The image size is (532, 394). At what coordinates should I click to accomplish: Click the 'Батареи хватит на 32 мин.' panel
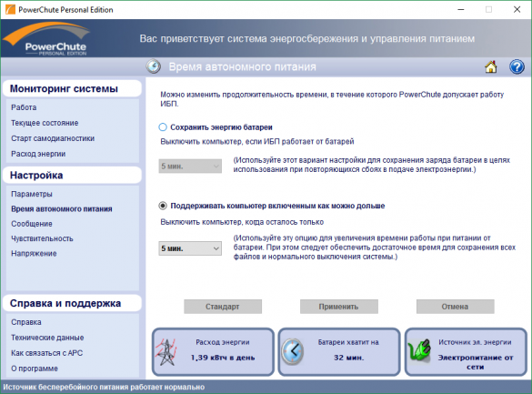339,351
